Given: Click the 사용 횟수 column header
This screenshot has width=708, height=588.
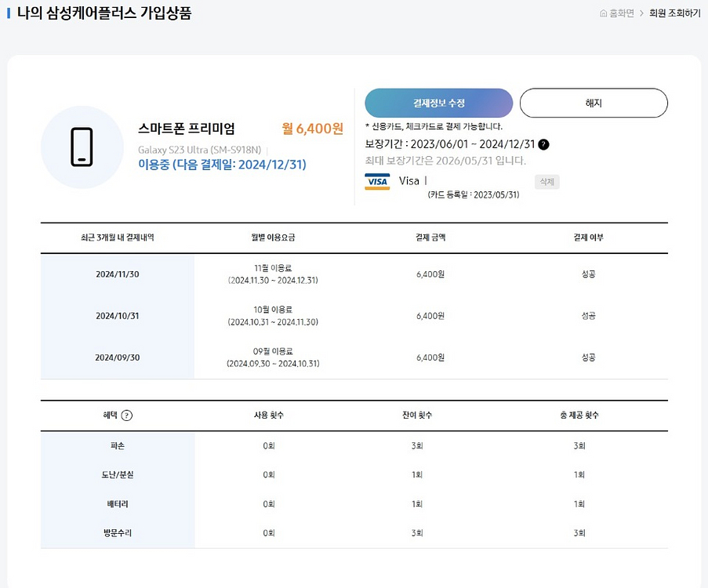Looking at the screenshot, I should [x=269, y=415].
